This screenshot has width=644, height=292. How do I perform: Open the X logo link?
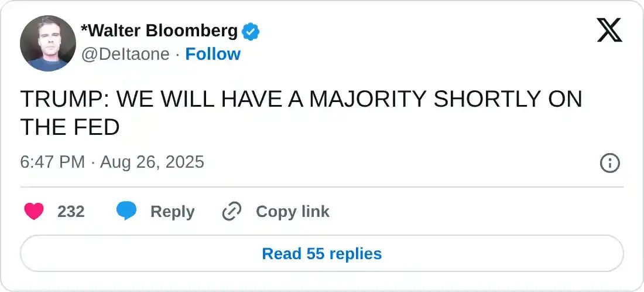pos(609,30)
